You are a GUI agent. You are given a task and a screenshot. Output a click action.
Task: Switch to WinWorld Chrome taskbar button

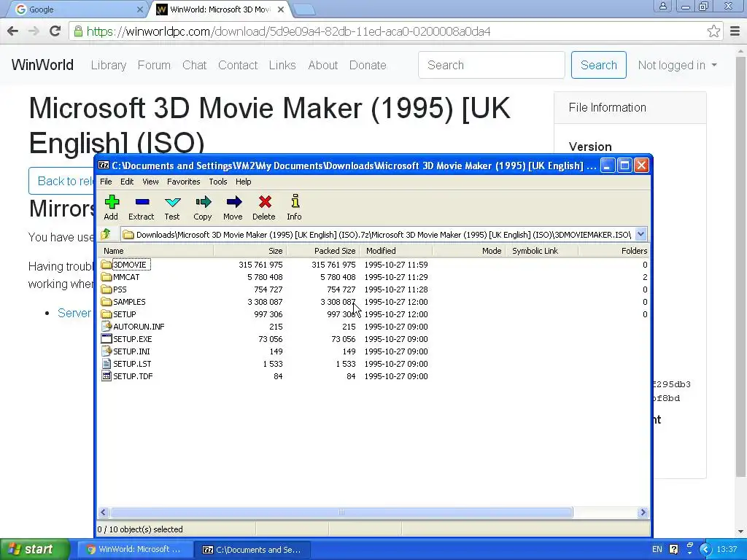(134, 550)
